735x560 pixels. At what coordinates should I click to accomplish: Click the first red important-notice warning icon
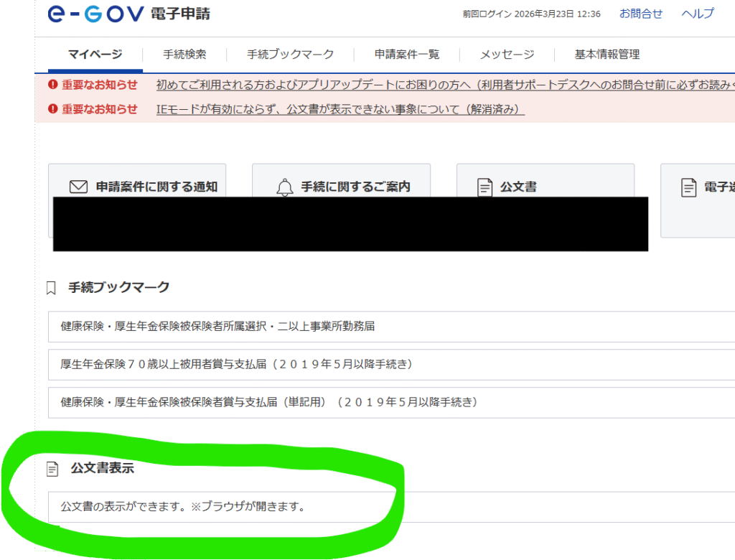click(x=52, y=85)
